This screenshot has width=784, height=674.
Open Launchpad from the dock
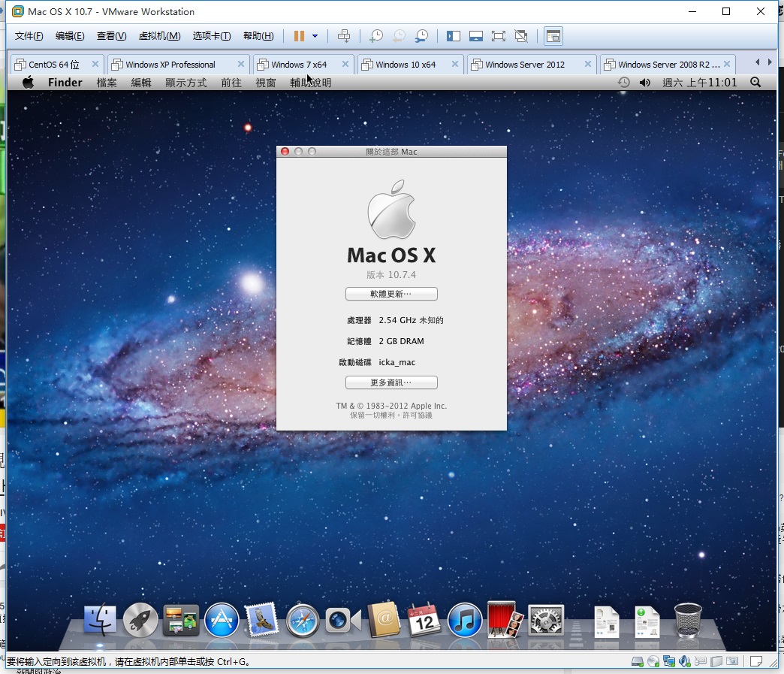point(140,621)
